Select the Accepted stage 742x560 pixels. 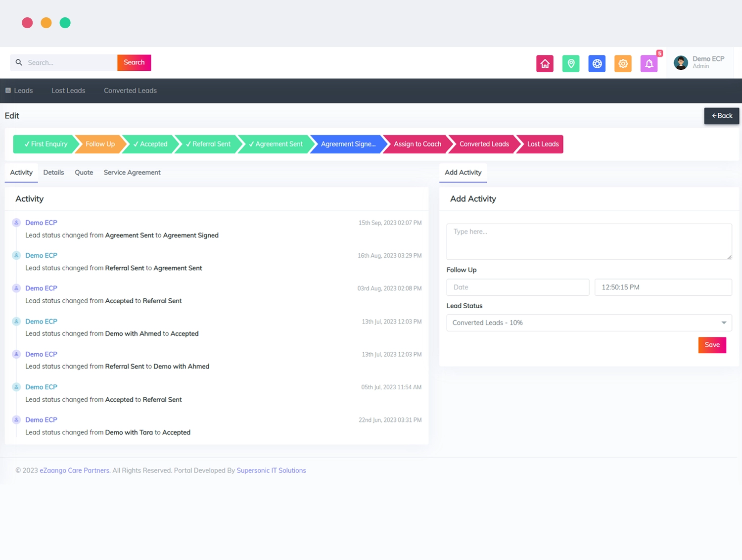[x=150, y=144]
